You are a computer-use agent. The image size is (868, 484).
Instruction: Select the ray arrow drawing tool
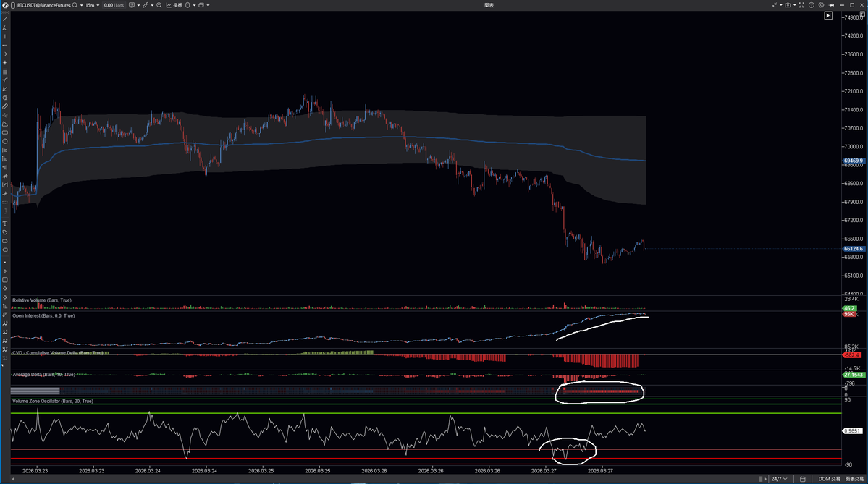point(5,54)
